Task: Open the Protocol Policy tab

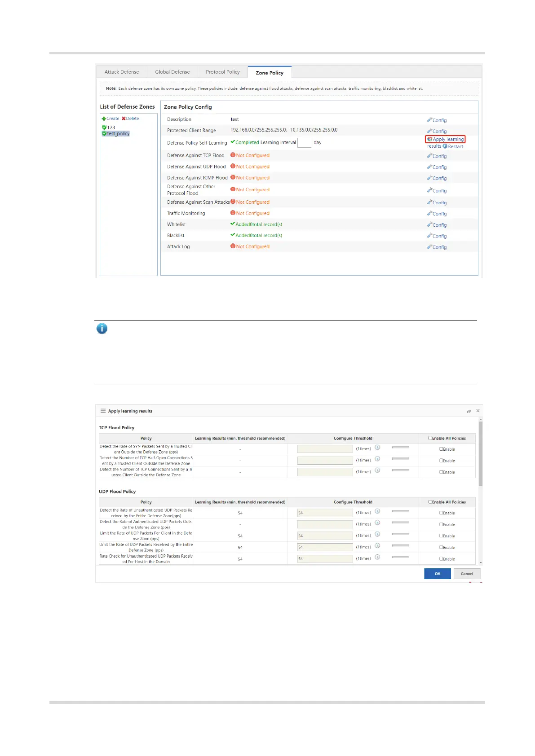Action: (223, 72)
